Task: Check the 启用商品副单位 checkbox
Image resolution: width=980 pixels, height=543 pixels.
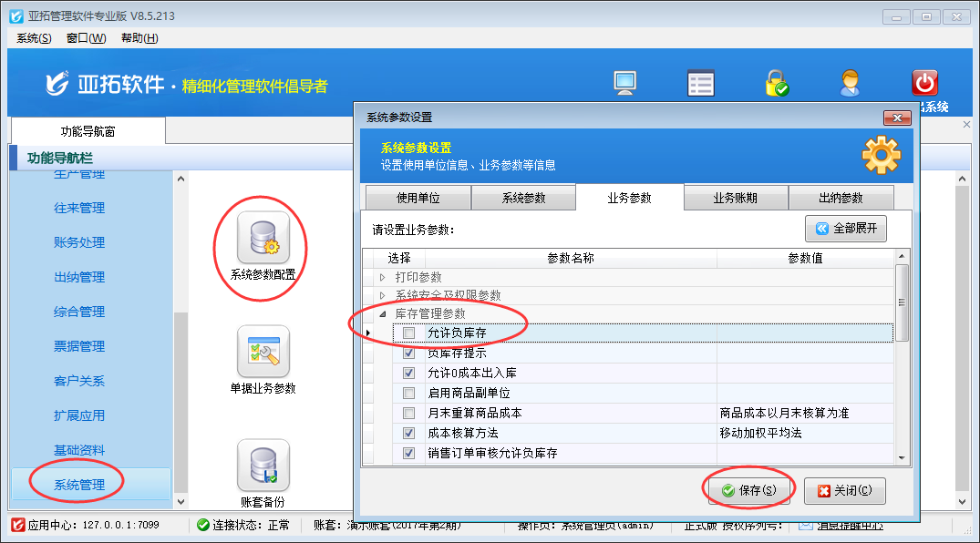Action: (x=408, y=394)
